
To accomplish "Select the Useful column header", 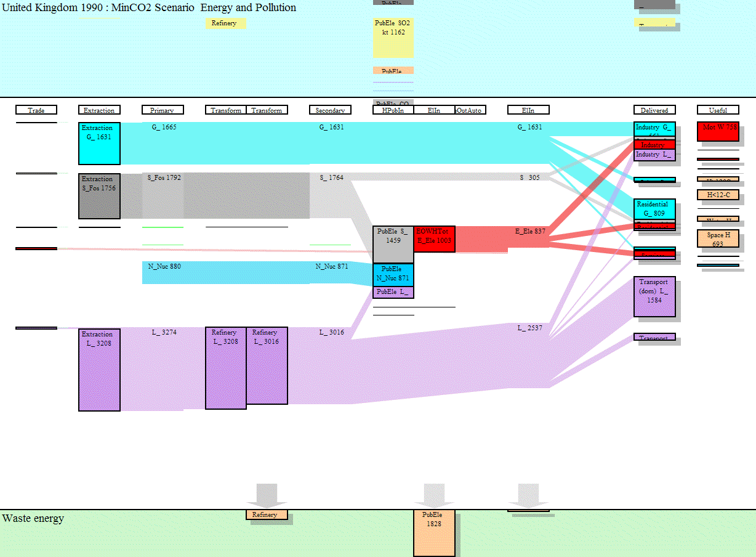I will tap(718, 110).
